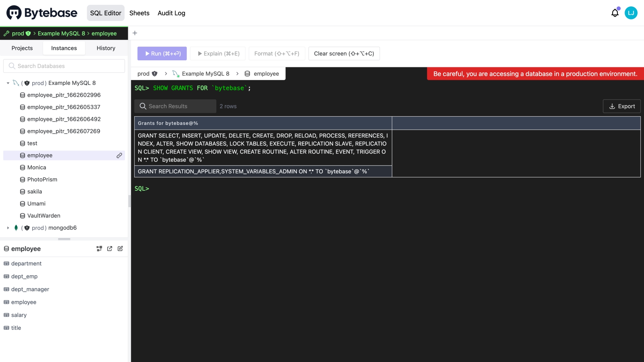Open the Audit Log menu

point(171,13)
